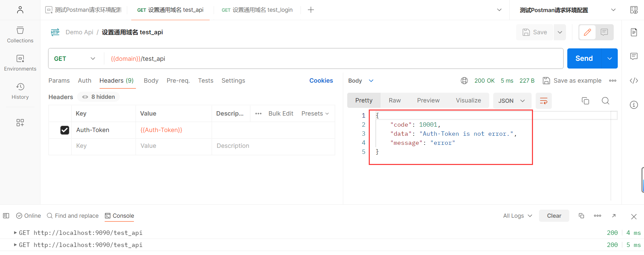Viewport: 644px width, 255px height.
Task: Switch to the Auth tab
Action: [84, 81]
